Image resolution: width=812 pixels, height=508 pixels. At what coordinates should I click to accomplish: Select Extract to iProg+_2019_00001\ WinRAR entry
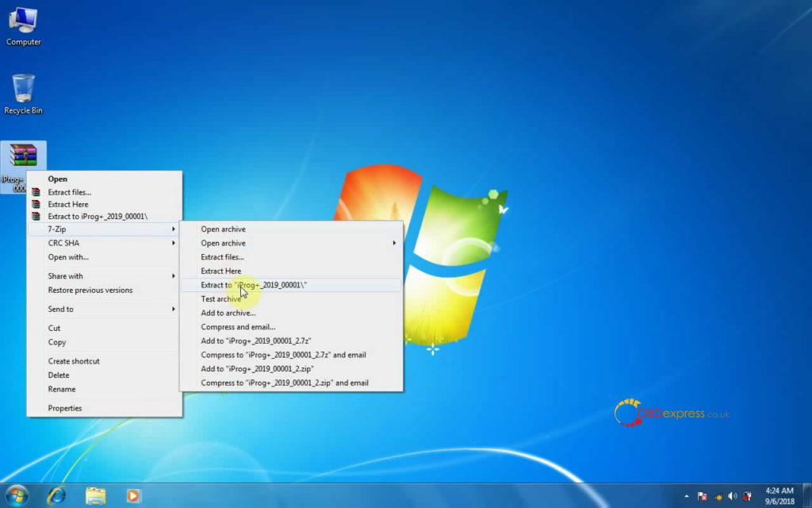click(105, 216)
